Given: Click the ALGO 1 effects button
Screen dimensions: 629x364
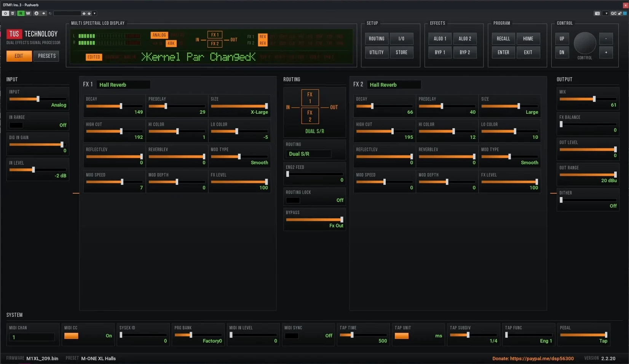Looking at the screenshot, I should point(440,39).
